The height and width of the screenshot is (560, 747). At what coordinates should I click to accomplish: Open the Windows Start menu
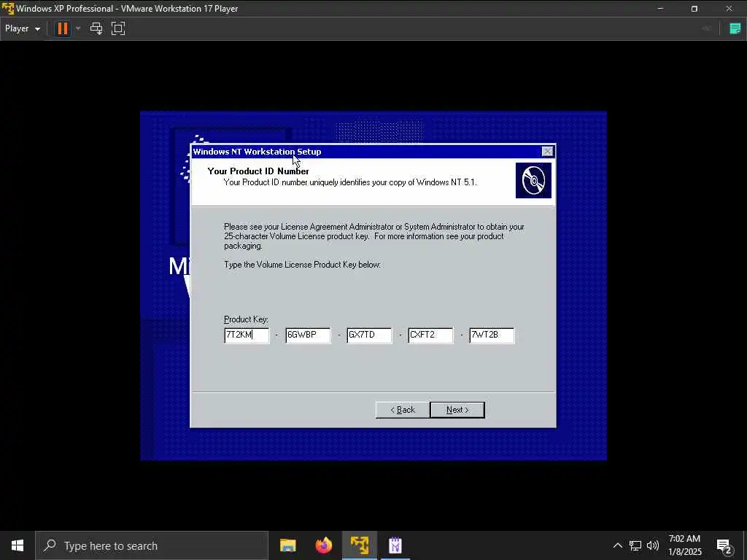pos(18,545)
